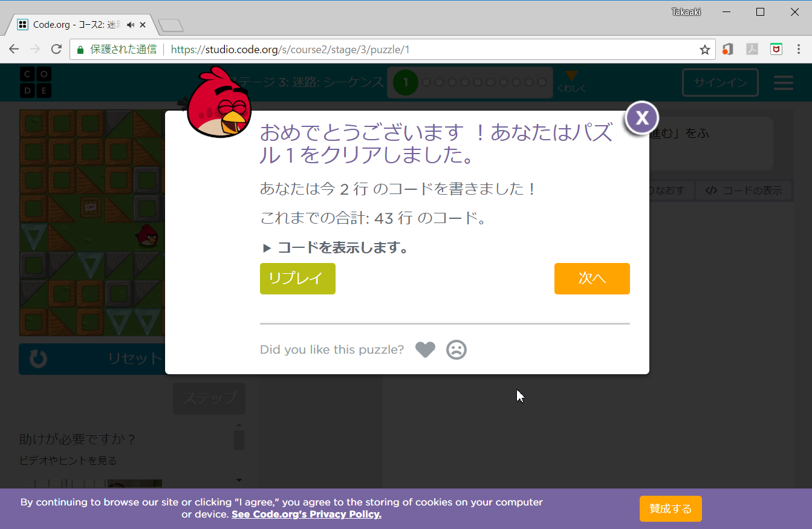
Task: Click the ビデオやヒントを見る text
Action: coord(68,461)
